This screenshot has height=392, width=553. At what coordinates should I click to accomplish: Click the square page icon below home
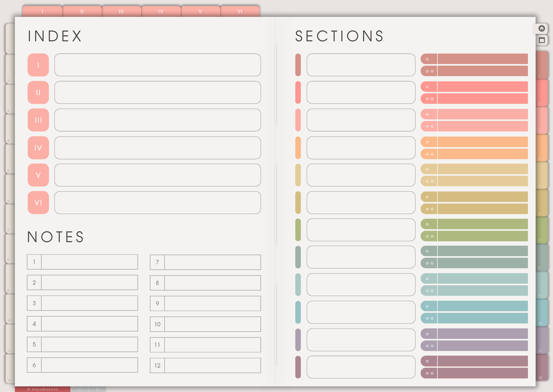pyautogui.click(x=542, y=40)
